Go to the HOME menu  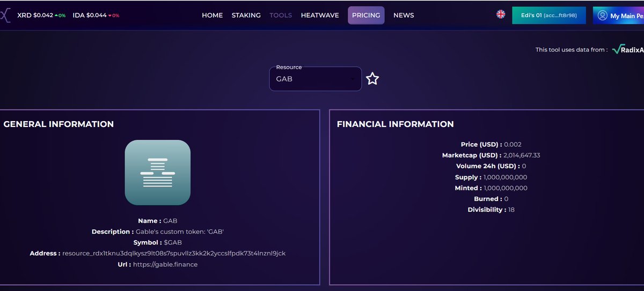point(212,15)
